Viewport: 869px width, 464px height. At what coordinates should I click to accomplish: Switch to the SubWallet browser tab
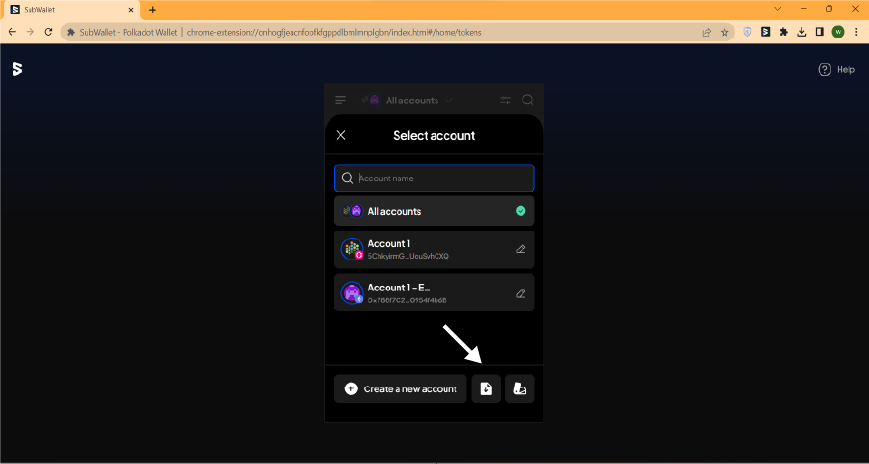(70, 9)
